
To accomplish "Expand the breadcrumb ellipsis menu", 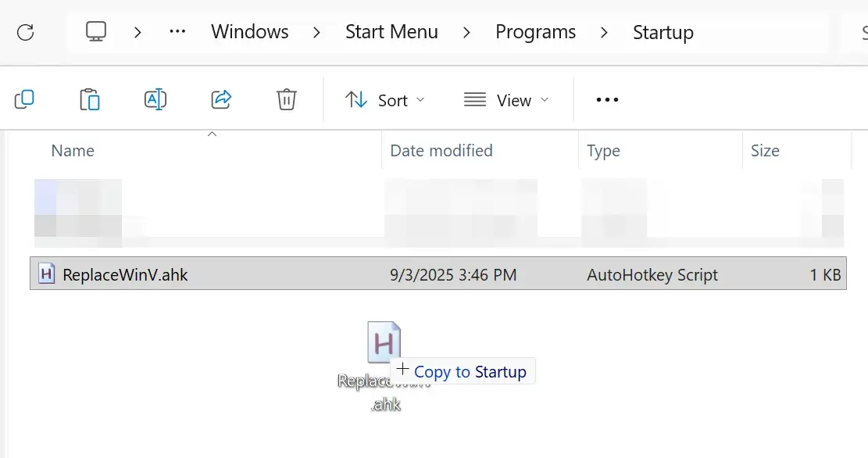I will coord(177,32).
